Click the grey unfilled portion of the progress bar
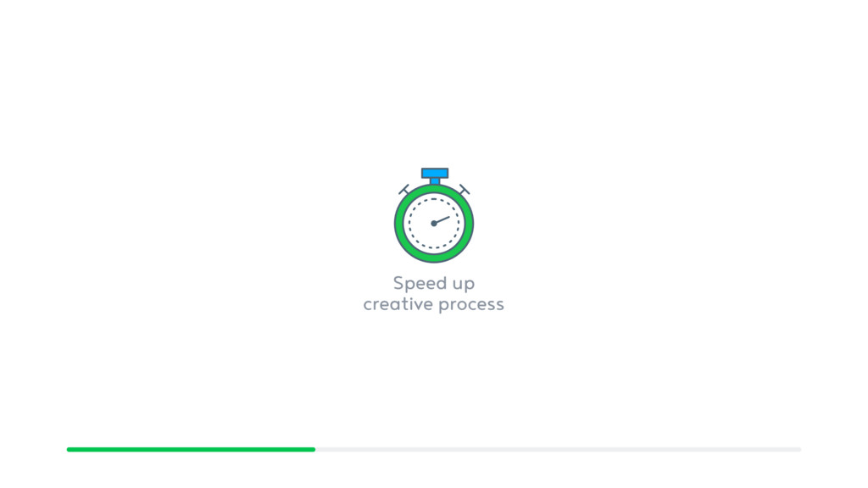The width and height of the screenshot is (868, 488). (558, 449)
